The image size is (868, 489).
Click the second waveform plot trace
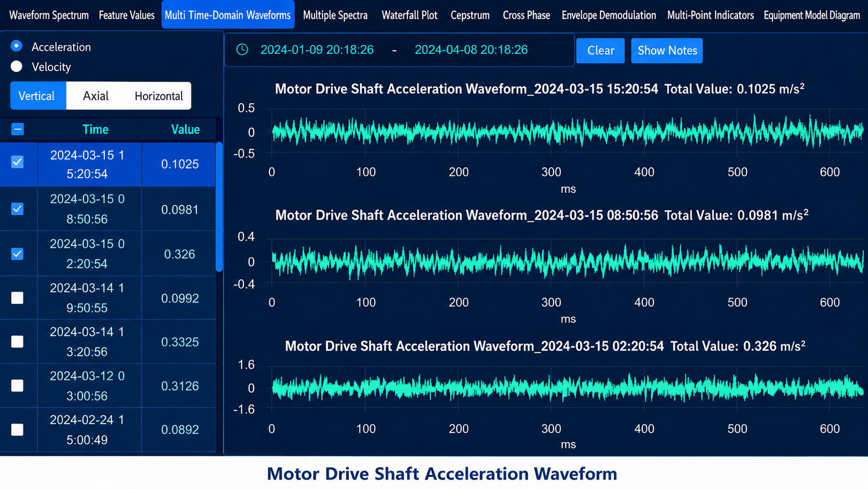click(x=567, y=261)
